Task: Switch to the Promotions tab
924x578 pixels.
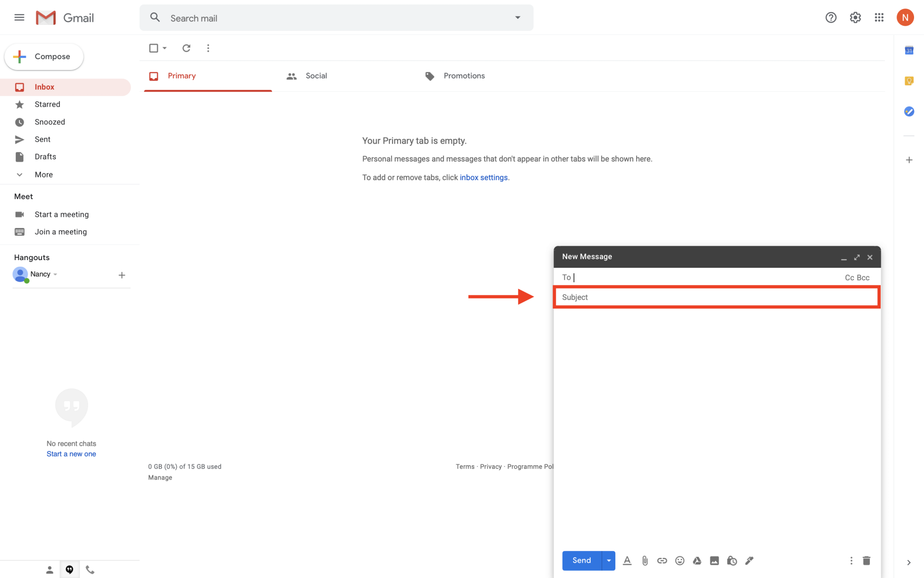Action: 464,76
